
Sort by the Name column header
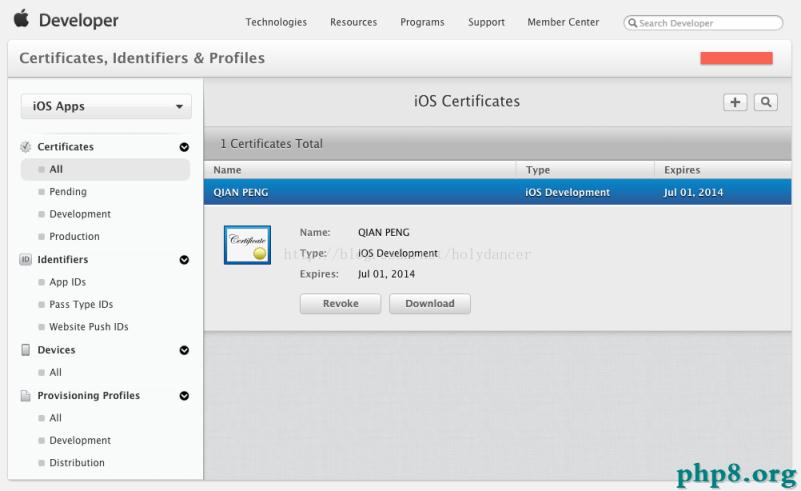[x=227, y=170]
